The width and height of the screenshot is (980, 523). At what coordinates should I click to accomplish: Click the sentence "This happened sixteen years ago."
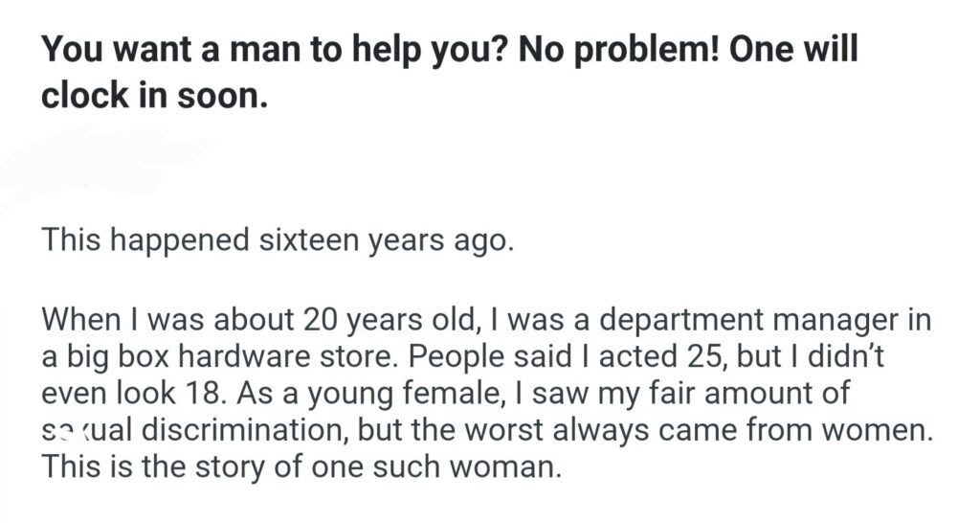click(x=278, y=239)
